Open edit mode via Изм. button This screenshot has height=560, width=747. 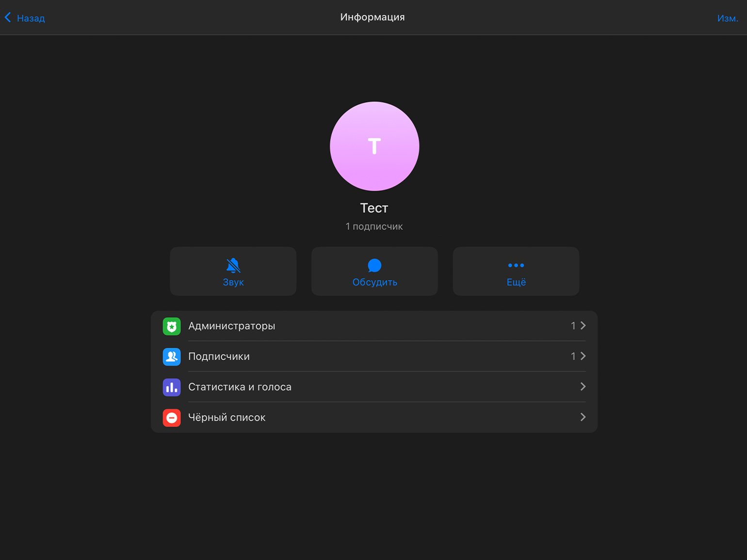point(728,18)
